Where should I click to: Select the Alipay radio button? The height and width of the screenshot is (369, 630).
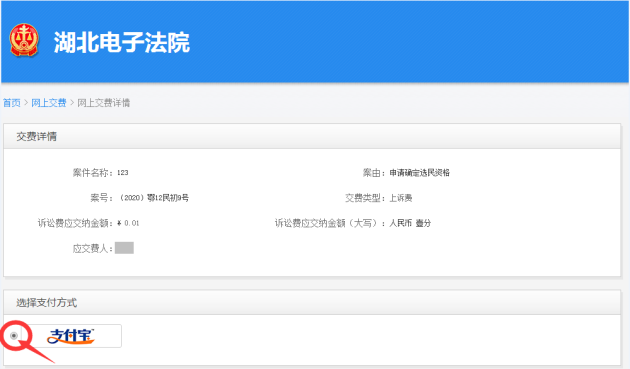[x=14, y=336]
